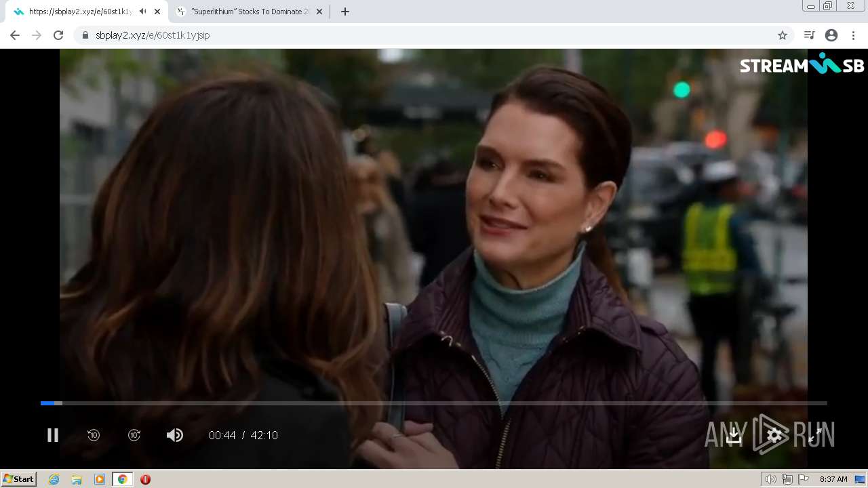Select the Chrome taskbar button
Screen dimensions: 868x488
(122, 479)
